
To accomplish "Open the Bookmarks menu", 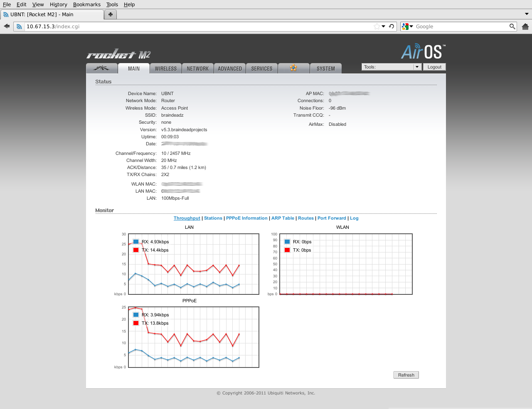I will pos(87,5).
